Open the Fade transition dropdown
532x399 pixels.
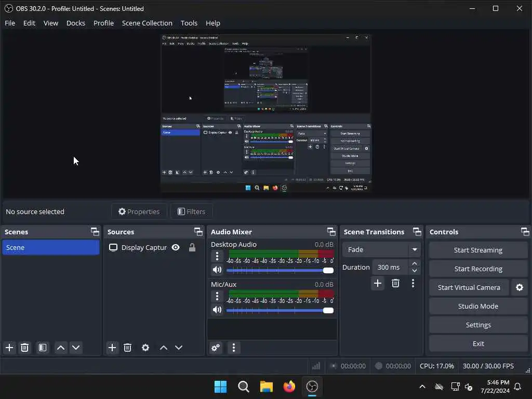pos(381,249)
